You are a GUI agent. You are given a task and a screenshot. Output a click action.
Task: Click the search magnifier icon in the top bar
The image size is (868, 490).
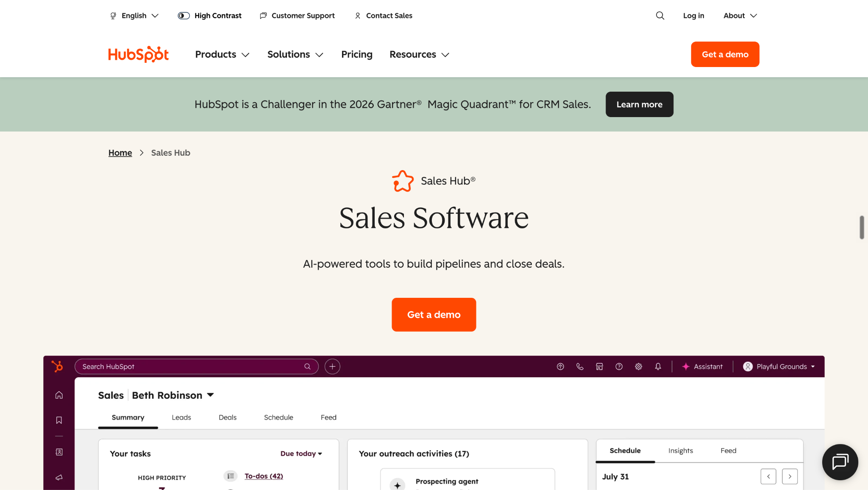coord(660,16)
